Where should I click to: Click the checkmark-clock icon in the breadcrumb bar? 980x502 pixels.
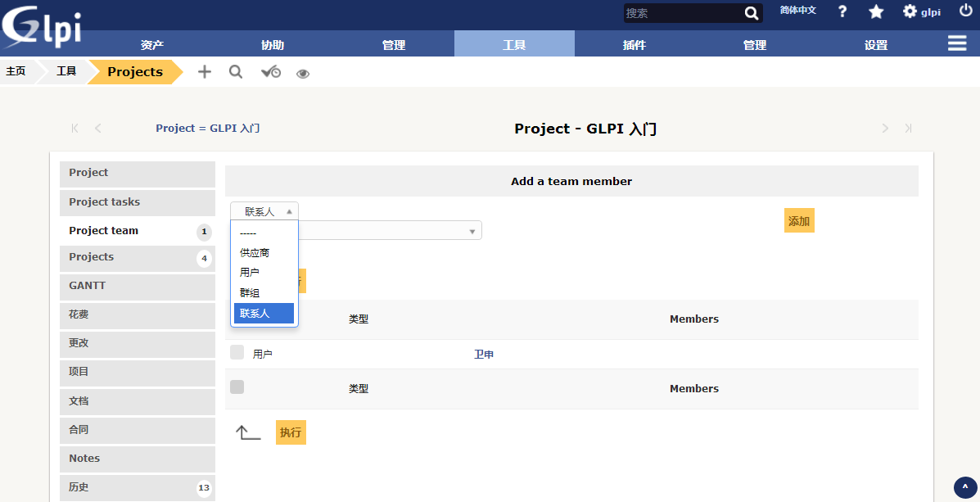click(x=271, y=72)
